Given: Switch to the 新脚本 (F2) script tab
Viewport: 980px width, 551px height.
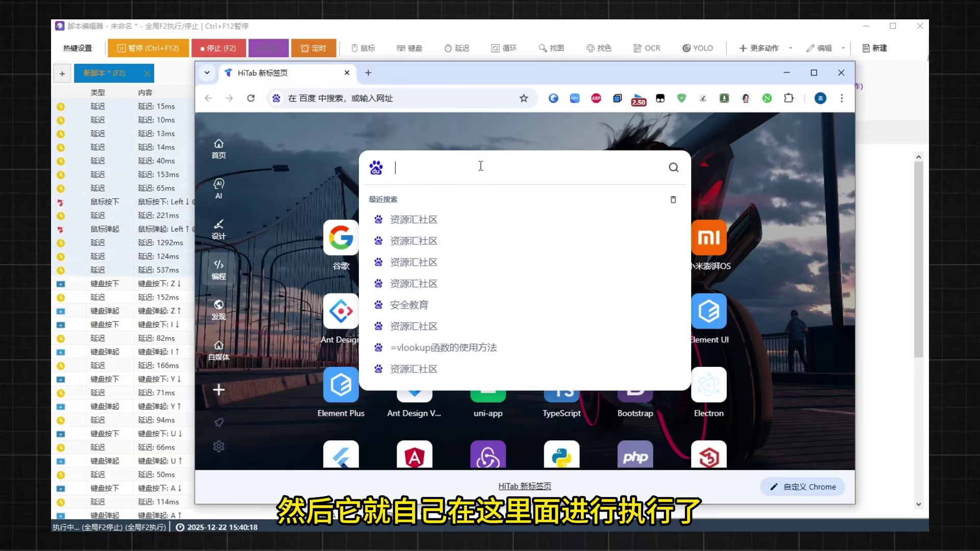Looking at the screenshot, I should point(105,73).
